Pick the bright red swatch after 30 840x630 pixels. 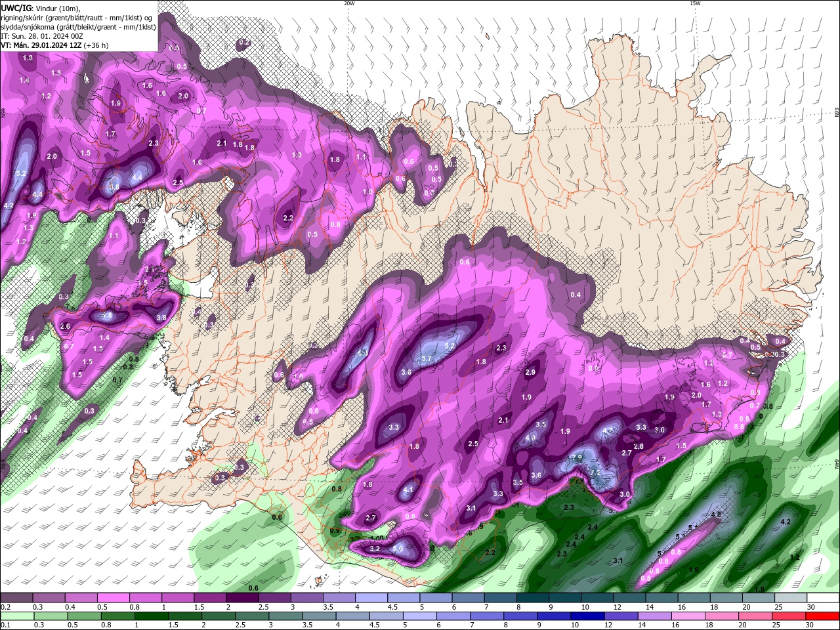pos(823,616)
